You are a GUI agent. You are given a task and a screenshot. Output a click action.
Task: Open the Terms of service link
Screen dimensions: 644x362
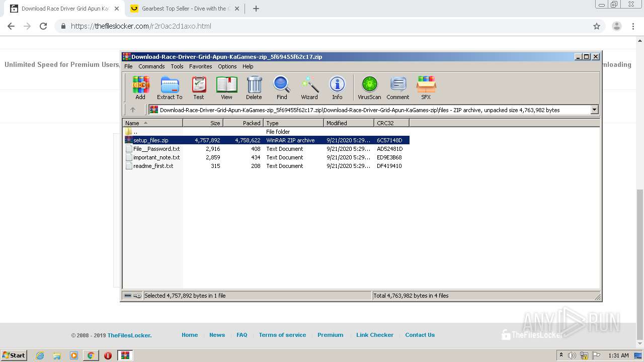(282, 335)
